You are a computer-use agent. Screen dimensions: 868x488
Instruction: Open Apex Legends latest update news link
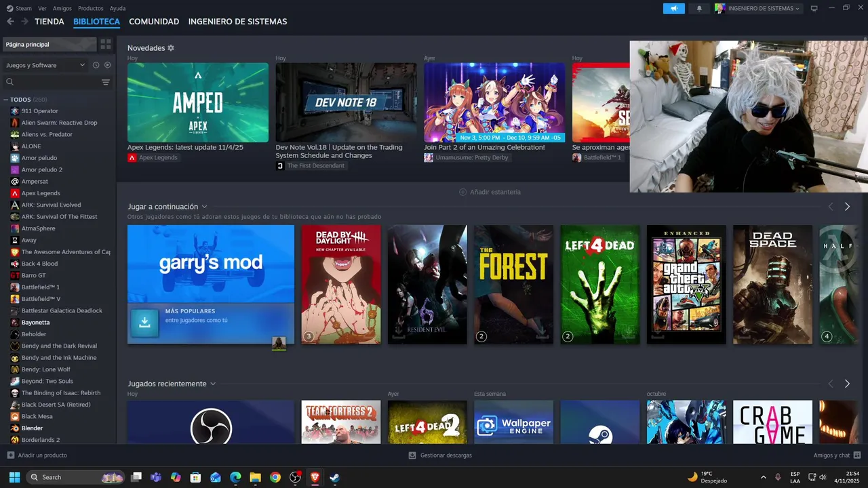pos(185,147)
